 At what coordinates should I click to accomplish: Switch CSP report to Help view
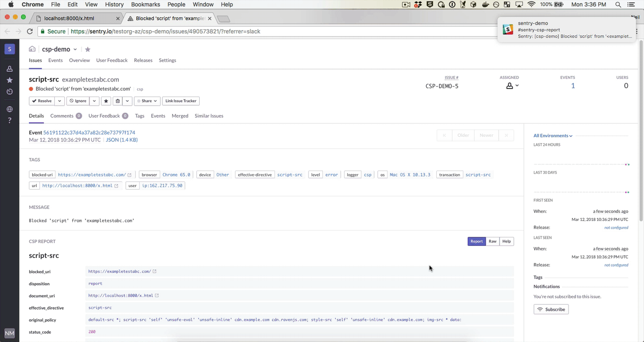tap(507, 241)
